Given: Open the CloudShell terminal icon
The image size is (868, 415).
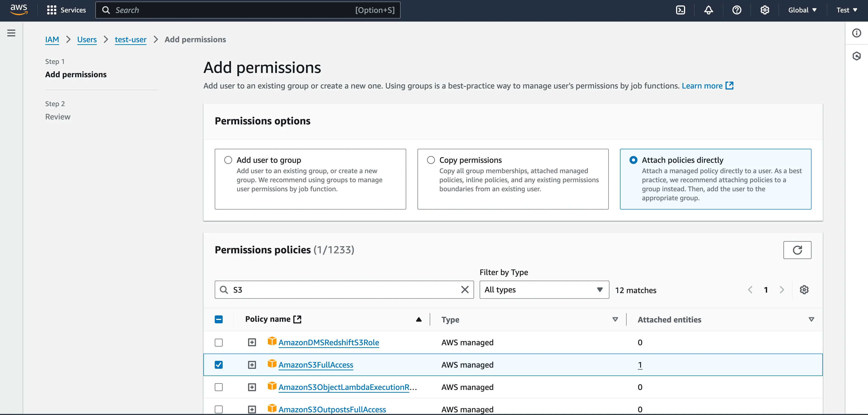Looking at the screenshot, I should click(x=680, y=10).
